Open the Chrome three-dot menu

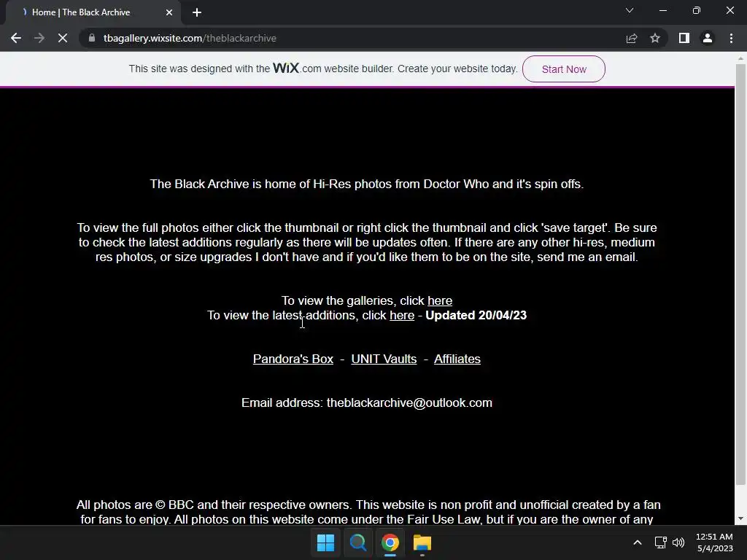point(731,38)
